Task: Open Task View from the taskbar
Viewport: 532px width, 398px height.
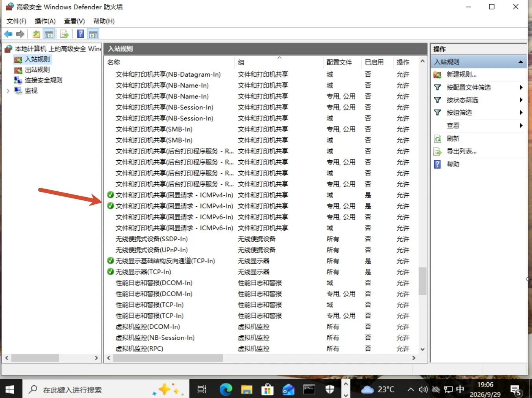Action: click(202, 389)
